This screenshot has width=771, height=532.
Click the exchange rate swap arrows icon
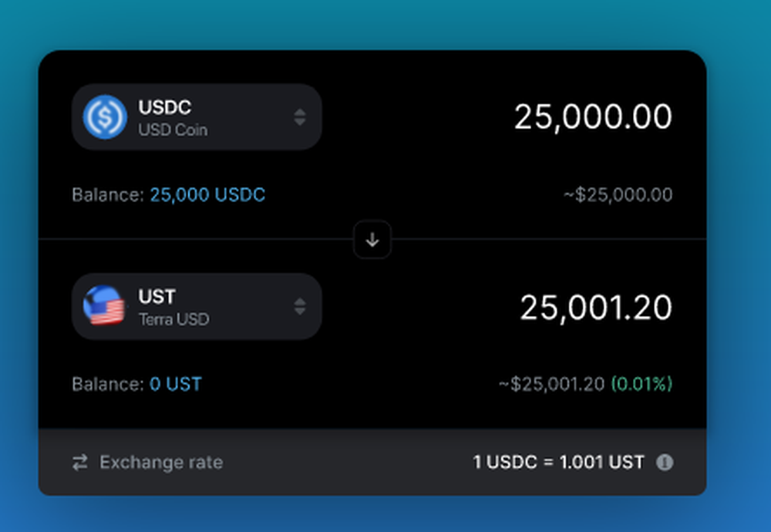click(x=79, y=462)
